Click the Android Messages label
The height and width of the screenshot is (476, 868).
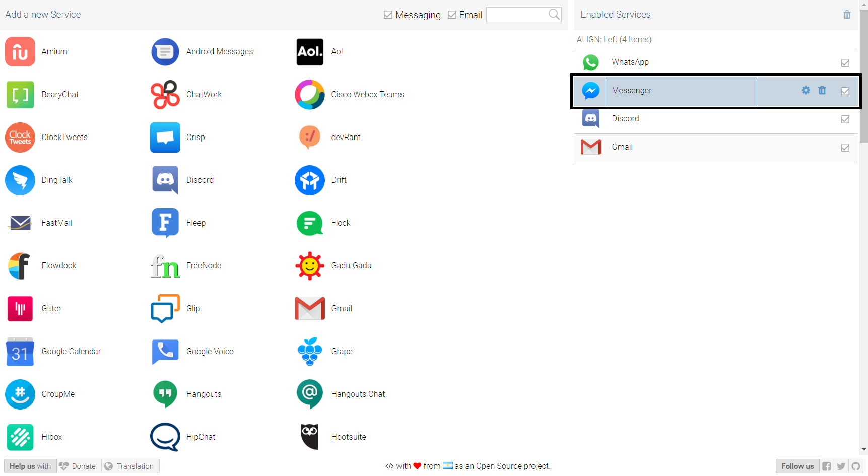tap(220, 52)
